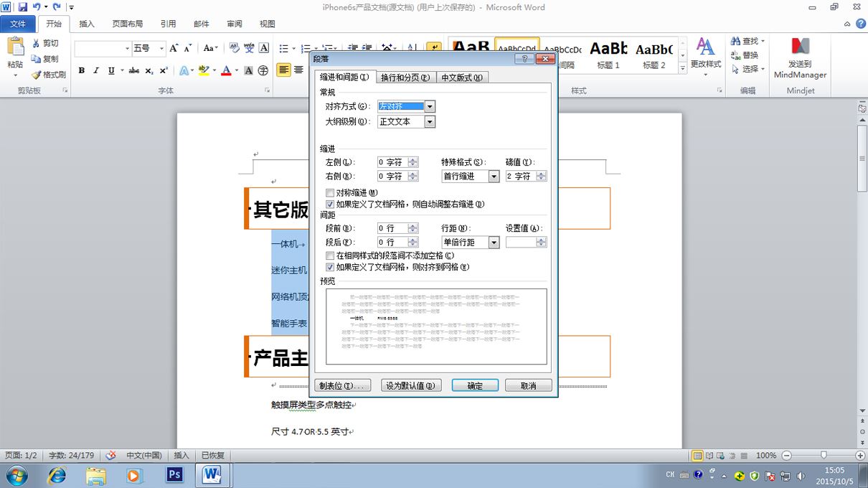868x488 pixels.
Task: Open 行距 line spacing dropdown
Action: [x=494, y=243]
